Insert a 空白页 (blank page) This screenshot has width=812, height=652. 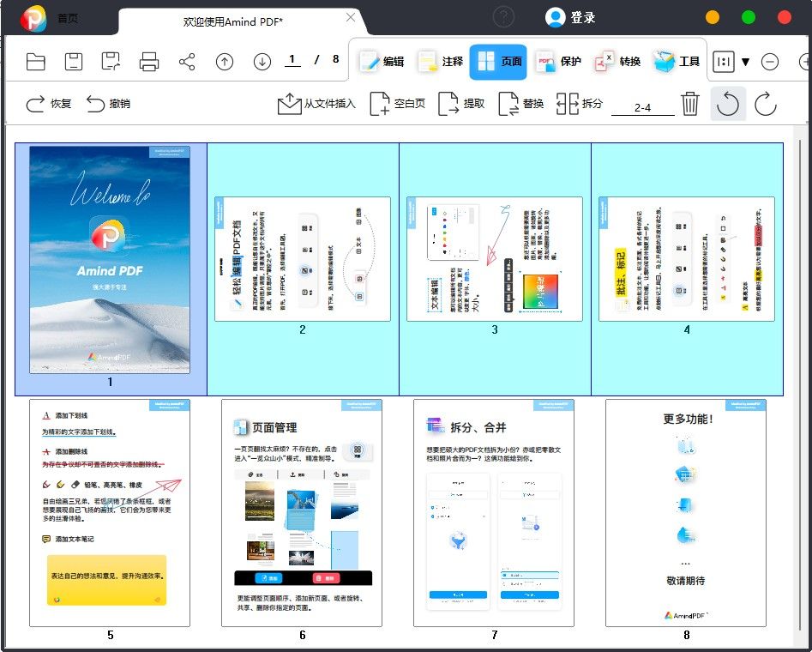pos(397,104)
